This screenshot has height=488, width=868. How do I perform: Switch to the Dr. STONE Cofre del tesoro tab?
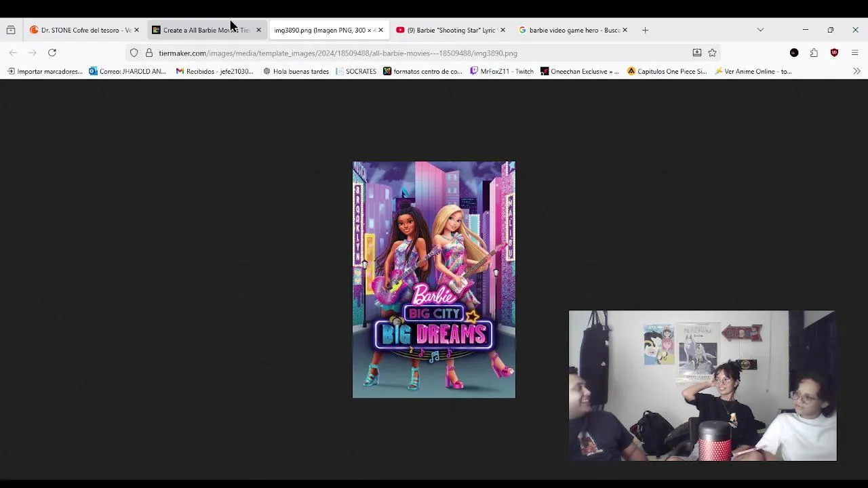point(84,30)
